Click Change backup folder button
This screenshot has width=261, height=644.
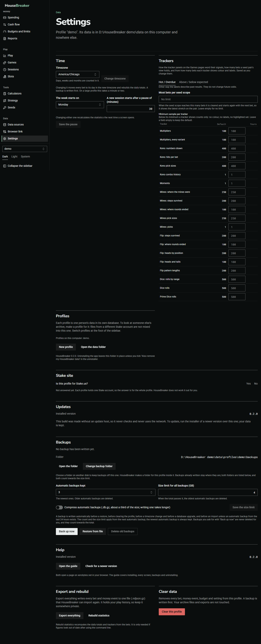tap(99, 466)
